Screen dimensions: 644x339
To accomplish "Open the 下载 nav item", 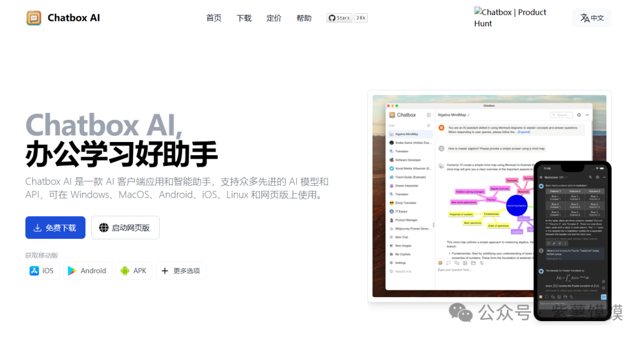I will (x=244, y=18).
